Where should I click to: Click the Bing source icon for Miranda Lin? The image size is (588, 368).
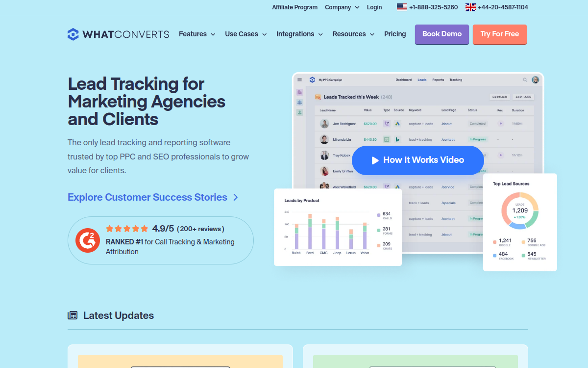[x=397, y=139]
